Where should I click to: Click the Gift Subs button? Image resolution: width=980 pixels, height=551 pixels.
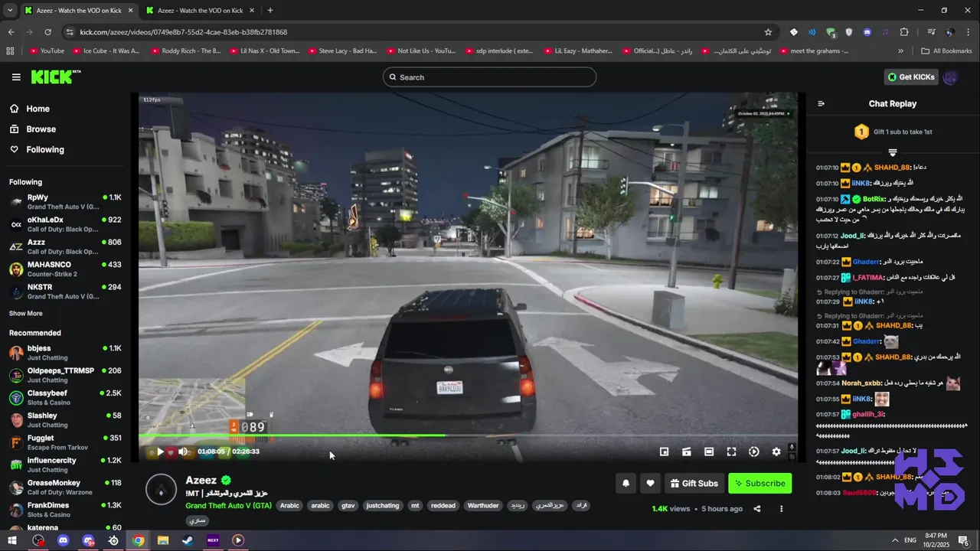pyautogui.click(x=694, y=483)
